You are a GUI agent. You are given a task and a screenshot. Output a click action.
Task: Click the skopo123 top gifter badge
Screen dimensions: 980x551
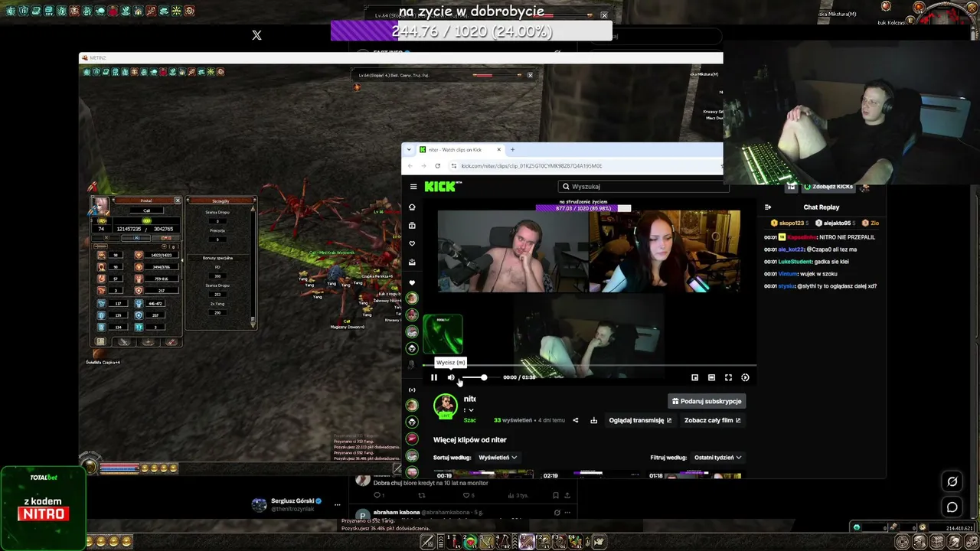click(x=788, y=223)
